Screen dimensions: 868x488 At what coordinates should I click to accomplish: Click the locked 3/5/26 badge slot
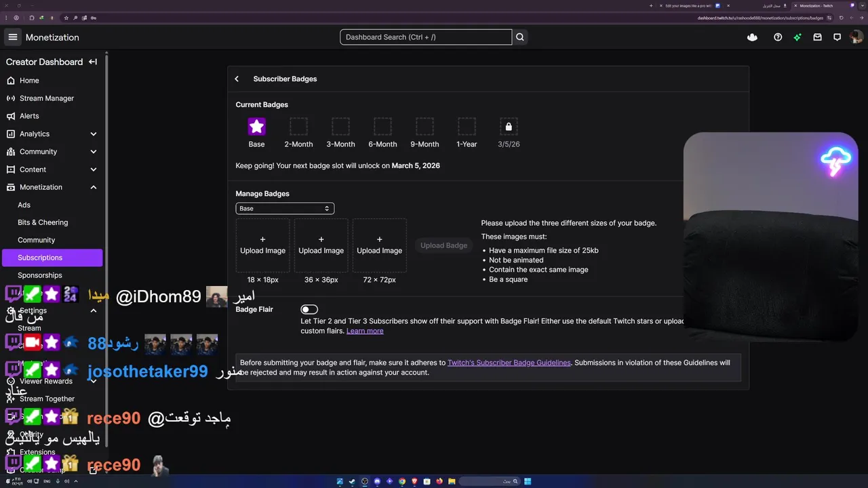(509, 127)
